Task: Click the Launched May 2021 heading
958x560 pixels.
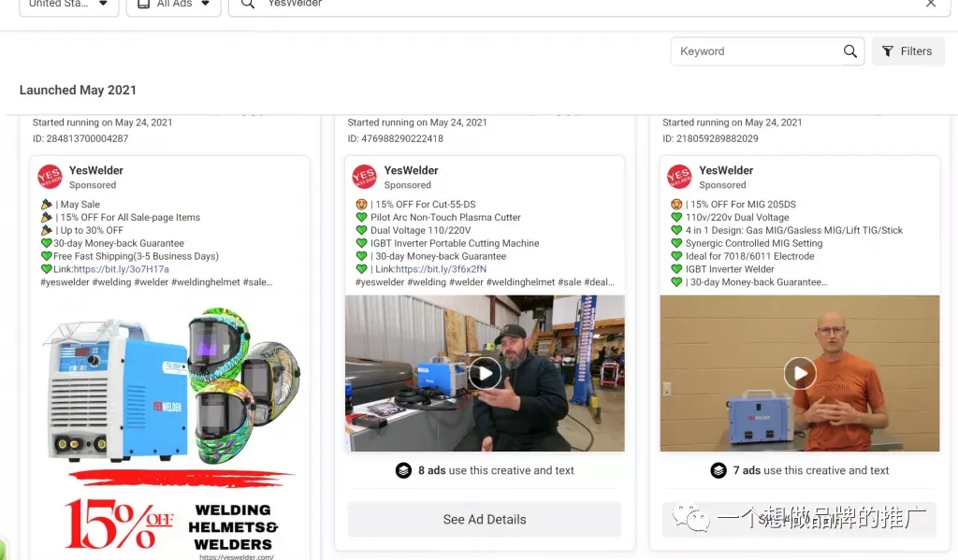Action: point(79,90)
